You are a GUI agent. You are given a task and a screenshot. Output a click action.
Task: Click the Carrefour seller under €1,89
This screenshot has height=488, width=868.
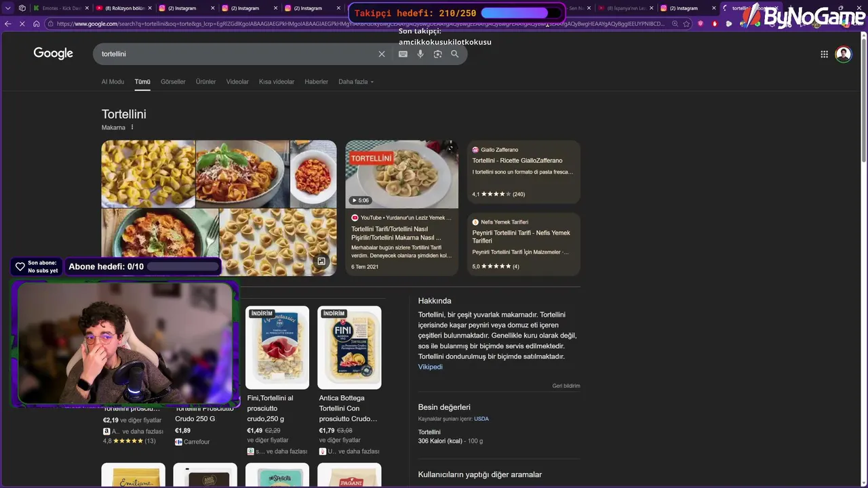coord(193,442)
